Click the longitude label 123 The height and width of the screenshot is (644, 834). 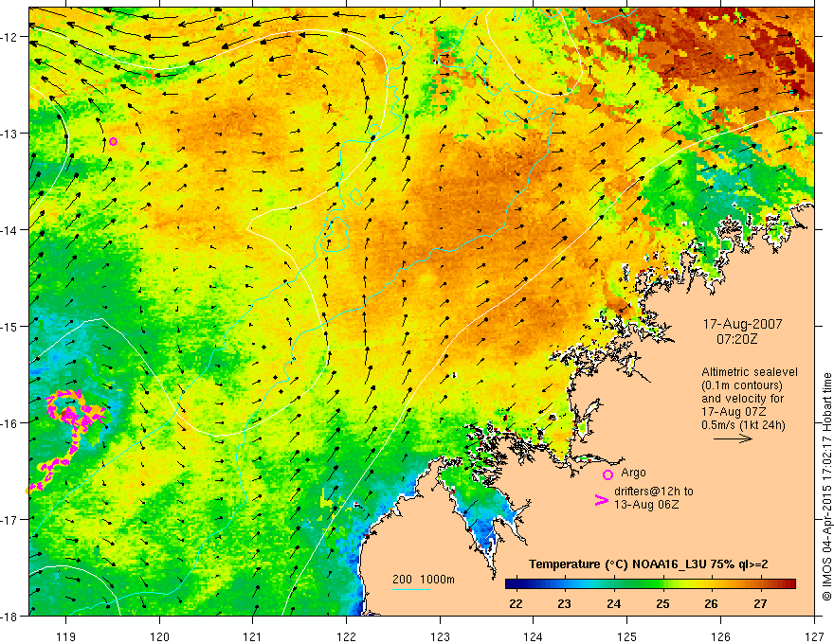point(440,636)
